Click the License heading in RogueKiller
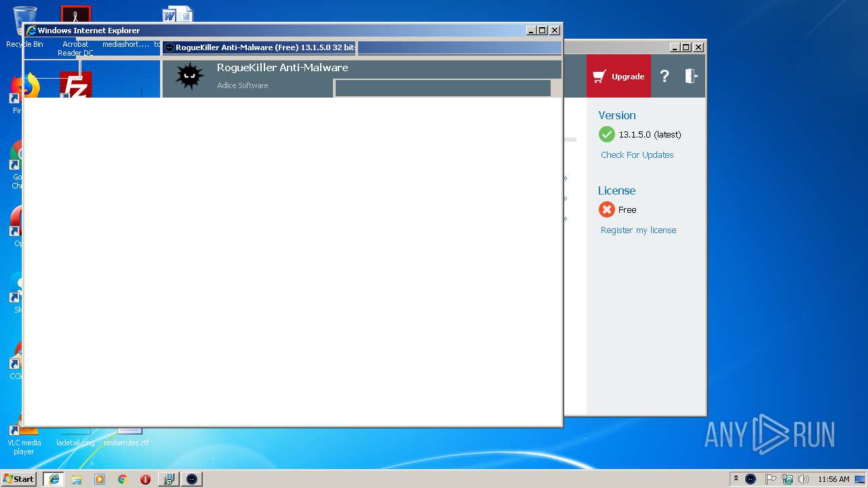Screen dimensions: 868x488 (616, 190)
